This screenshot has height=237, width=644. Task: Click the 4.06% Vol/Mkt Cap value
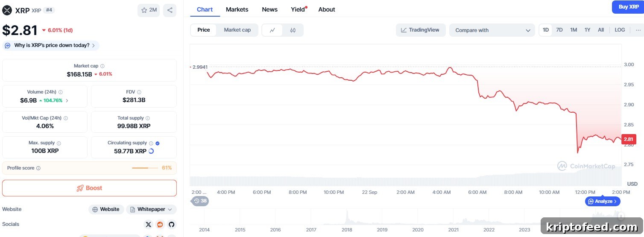coord(45,126)
